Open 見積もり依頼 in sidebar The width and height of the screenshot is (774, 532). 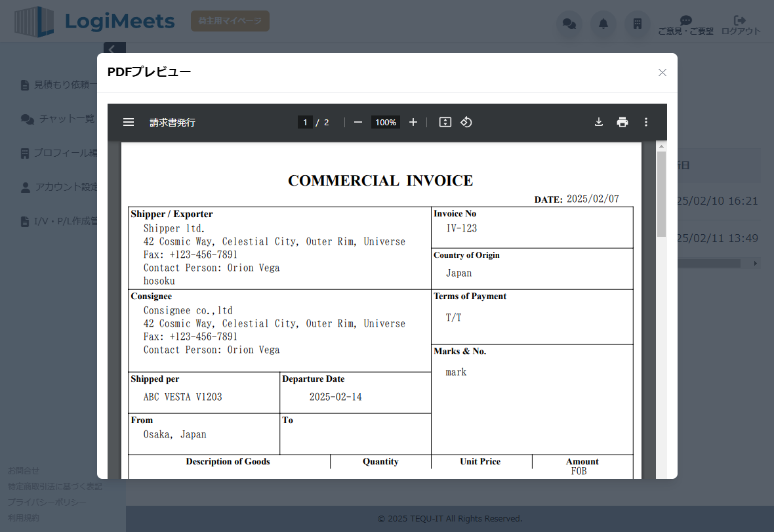(x=59, y=85)
